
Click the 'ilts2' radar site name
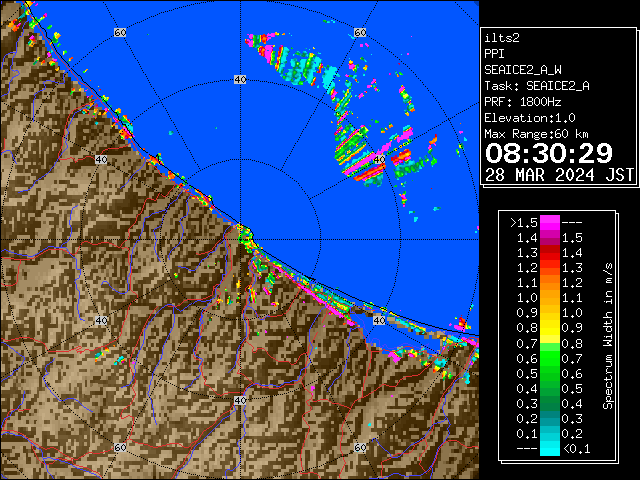coord(502,38)
